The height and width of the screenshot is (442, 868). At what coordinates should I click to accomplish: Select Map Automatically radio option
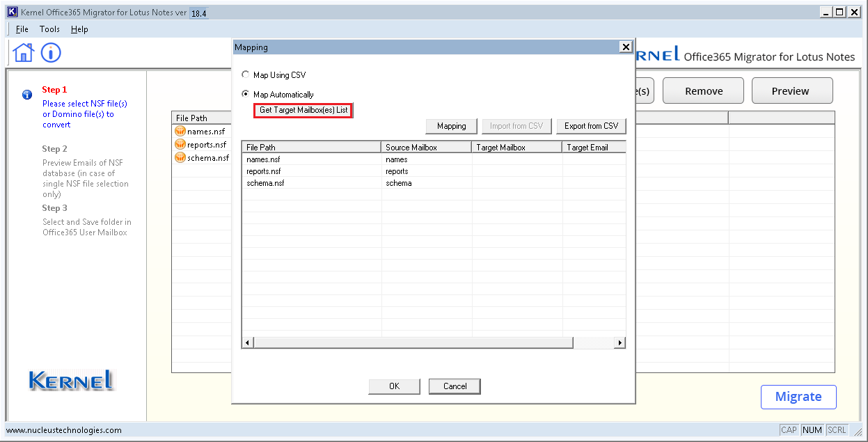244,94
